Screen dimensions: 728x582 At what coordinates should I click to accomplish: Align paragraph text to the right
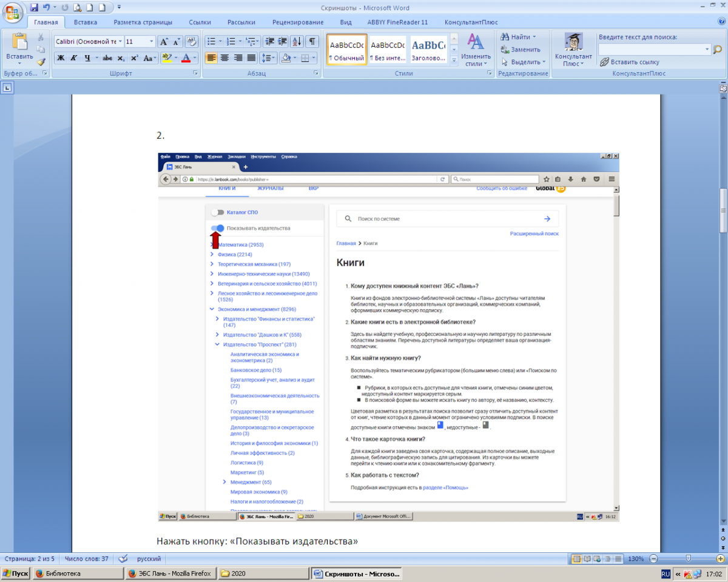click(x=238, y=58)
